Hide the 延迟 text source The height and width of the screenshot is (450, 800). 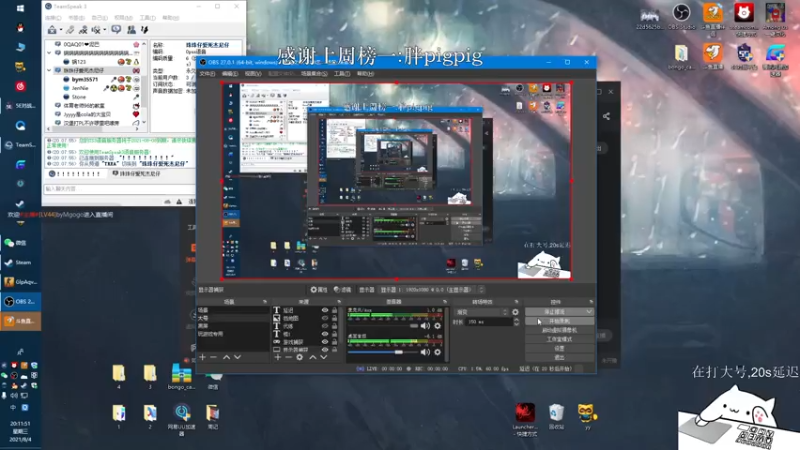point(325,310)
